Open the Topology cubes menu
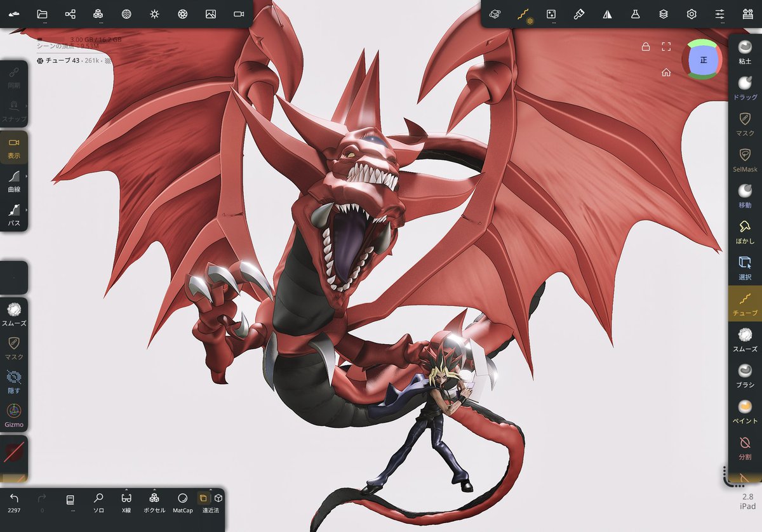762x532 pixels. [98, 14]
